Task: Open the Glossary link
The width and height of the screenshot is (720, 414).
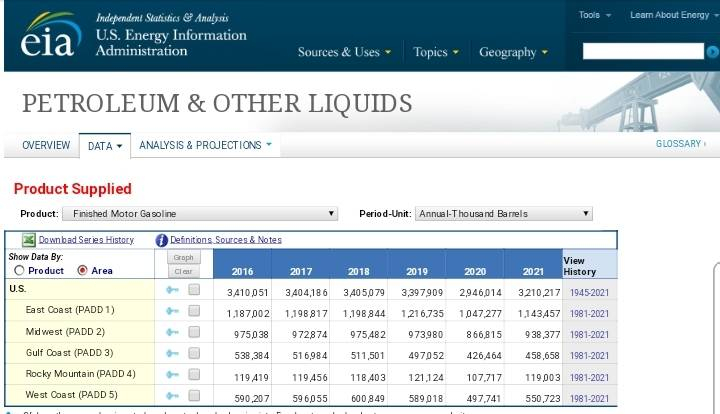Action: (x=680, y=144)
